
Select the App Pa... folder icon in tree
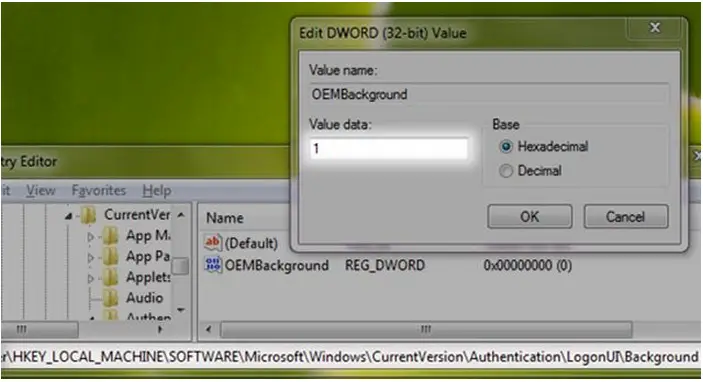click(110, 257)
